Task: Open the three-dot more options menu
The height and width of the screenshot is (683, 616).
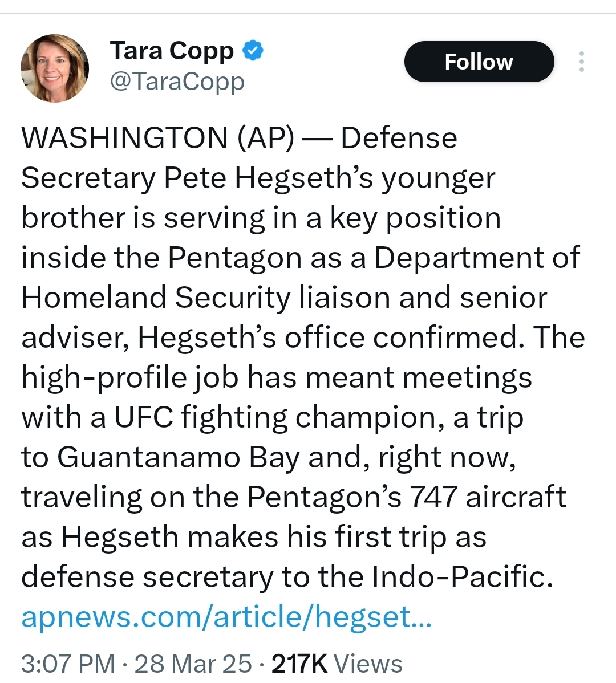Action: [581, 62]
